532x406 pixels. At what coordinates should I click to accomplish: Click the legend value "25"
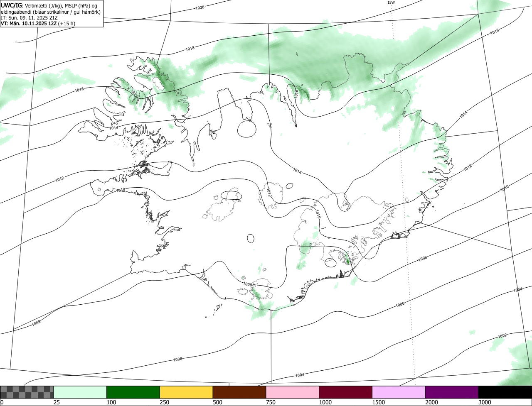tap(57, 402)
